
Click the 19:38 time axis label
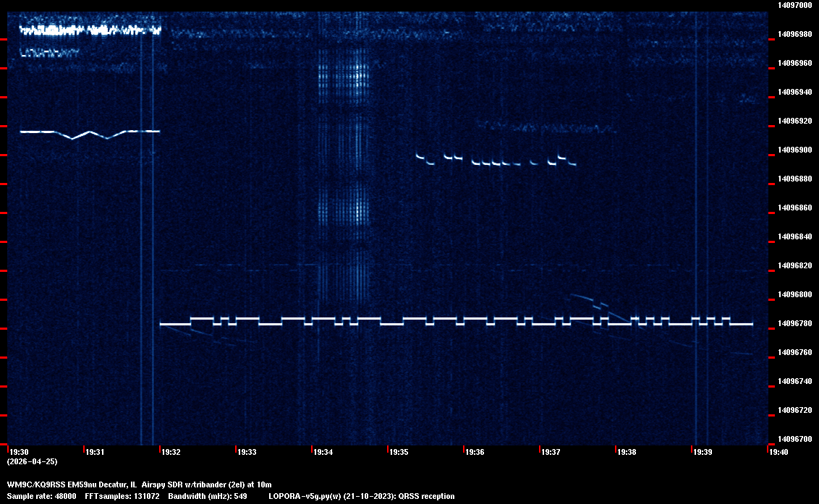tap(627, 452)
